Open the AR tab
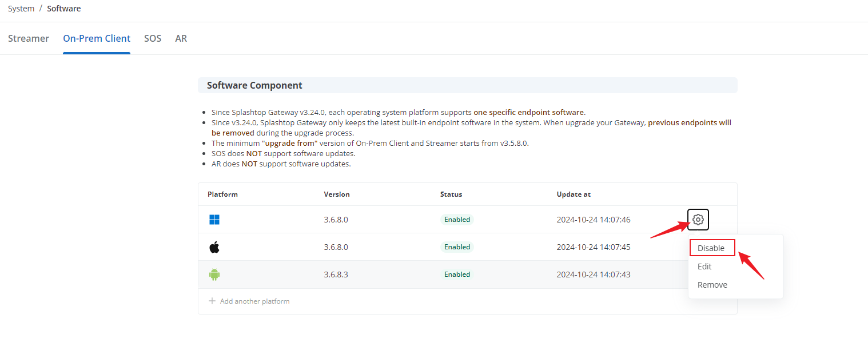The image size is (868, 354). [181, 38]
